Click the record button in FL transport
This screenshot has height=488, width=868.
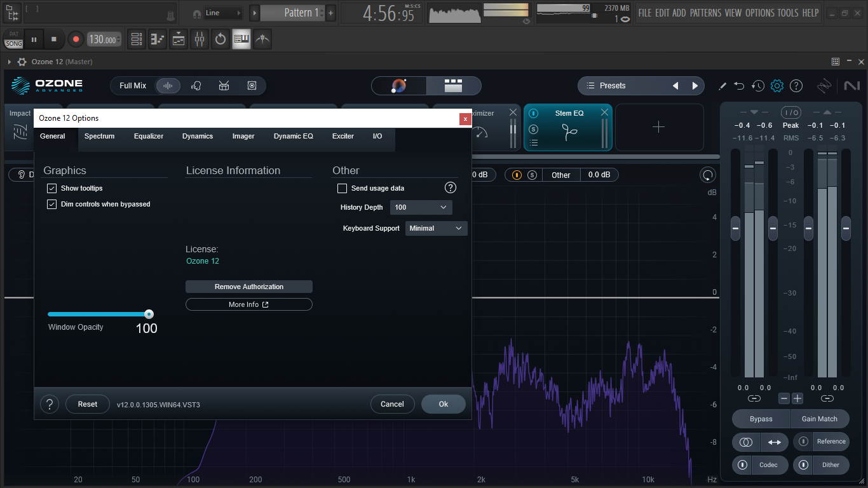(76, 39)
